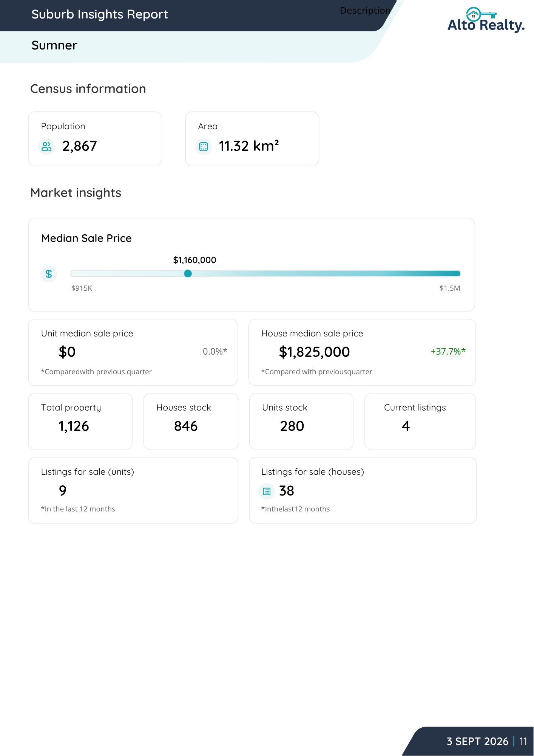Image resolution: width=534 pixels, height=756 pixels.
Task: Click the "Listings for sale (units)" label
Action: pos(88,472)
